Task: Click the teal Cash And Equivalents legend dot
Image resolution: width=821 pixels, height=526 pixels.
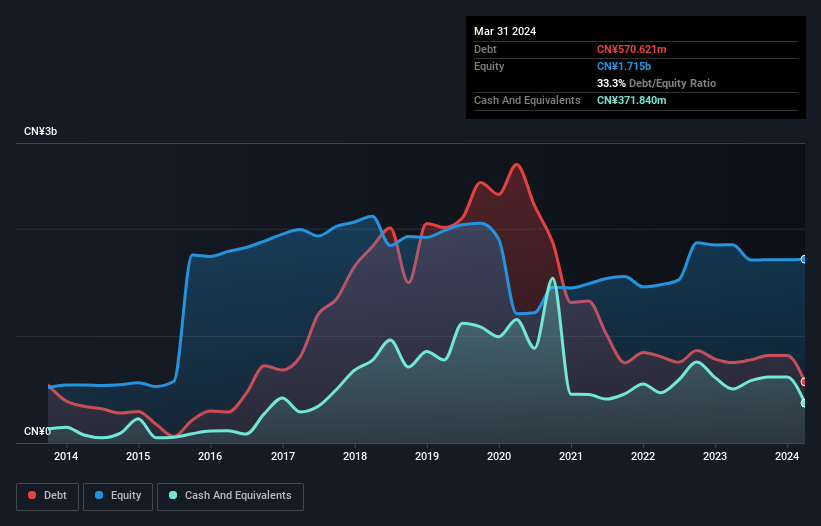Action: pos(173,495)
